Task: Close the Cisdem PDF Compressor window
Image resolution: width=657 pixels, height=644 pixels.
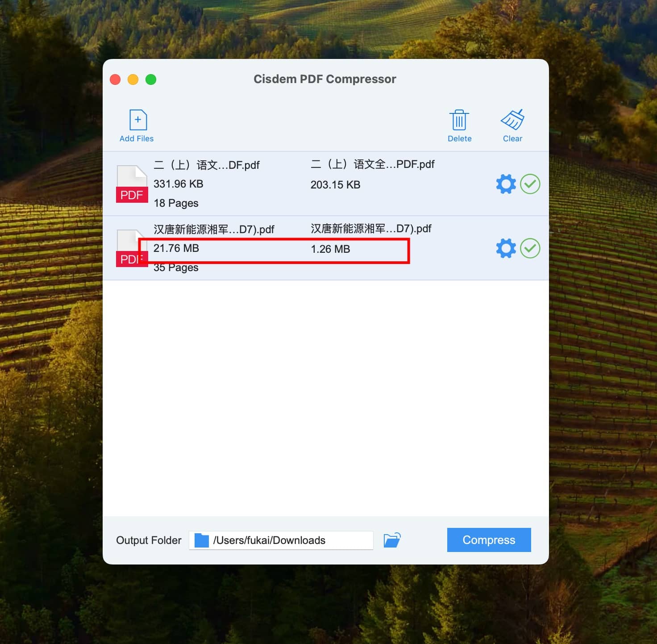Action: tap(115, 79)
